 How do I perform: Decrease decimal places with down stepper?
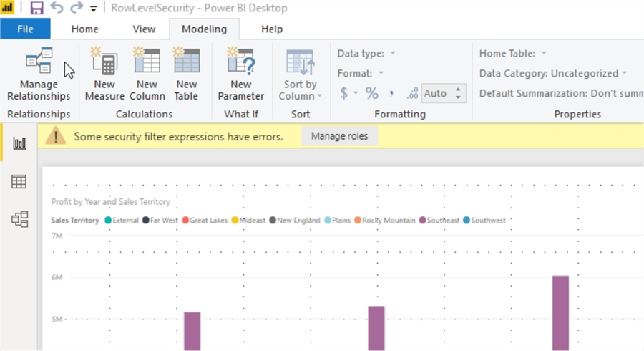pos(458,97)
